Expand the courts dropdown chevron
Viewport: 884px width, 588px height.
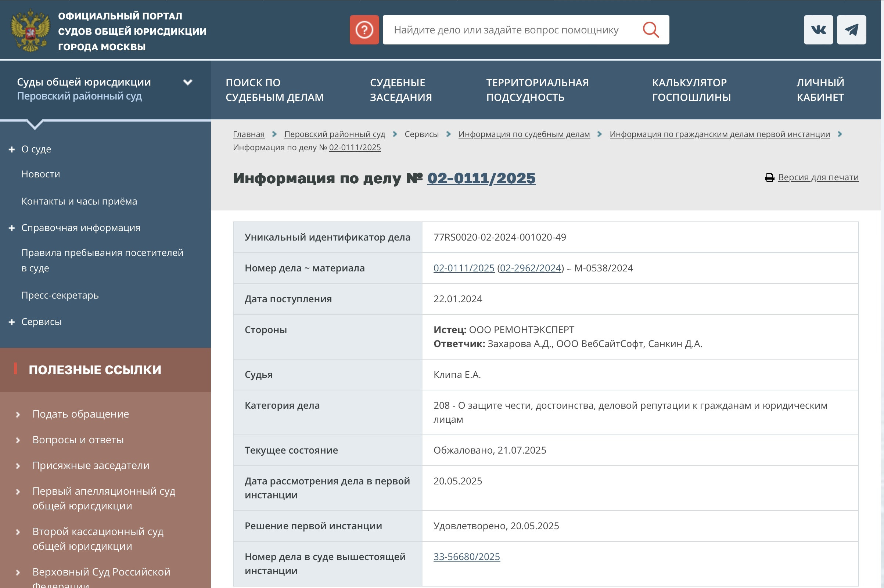tap(187, 82)
